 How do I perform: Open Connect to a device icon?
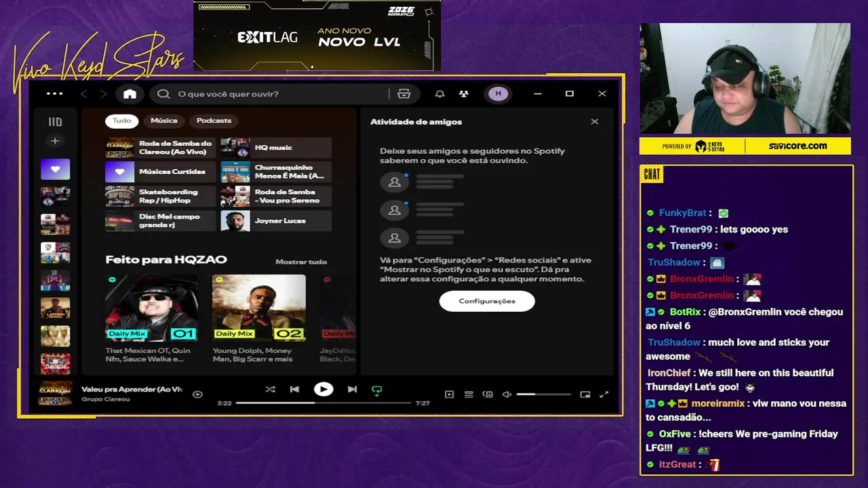pos(488,394)
